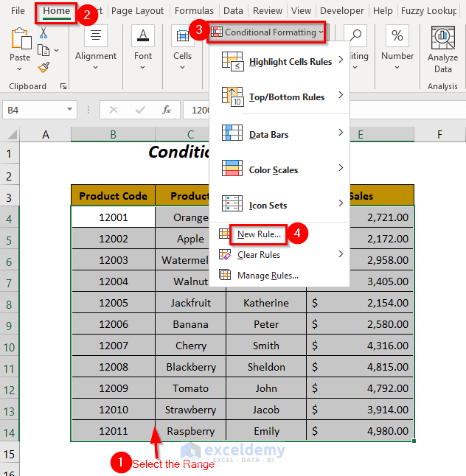This screenshot has width=466, height=476.
Task: Click the Insert Function fx icon
Action: tap(167, 110)
